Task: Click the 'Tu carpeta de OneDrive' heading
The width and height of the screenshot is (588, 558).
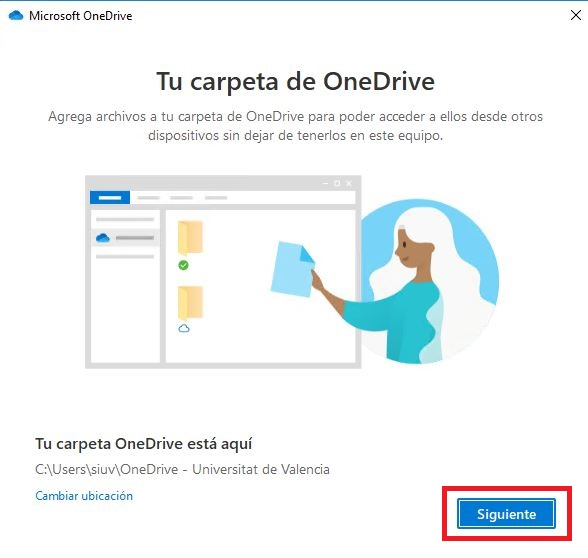Action: click(x=296, y=81)
